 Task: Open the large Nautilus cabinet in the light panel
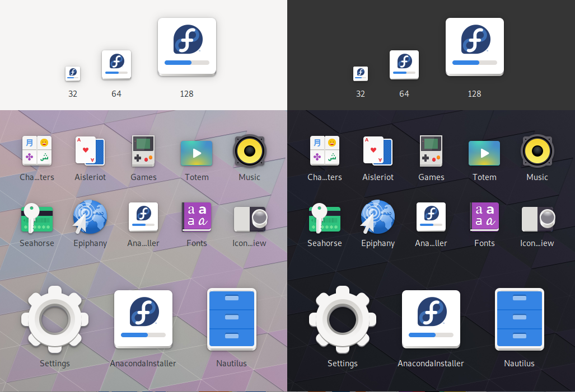[232, 319]
